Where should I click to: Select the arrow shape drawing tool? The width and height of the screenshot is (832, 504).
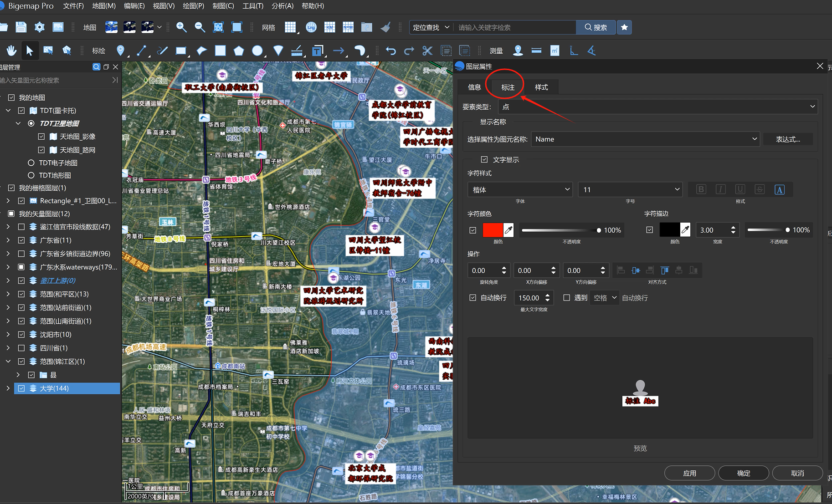coord(339,50)
